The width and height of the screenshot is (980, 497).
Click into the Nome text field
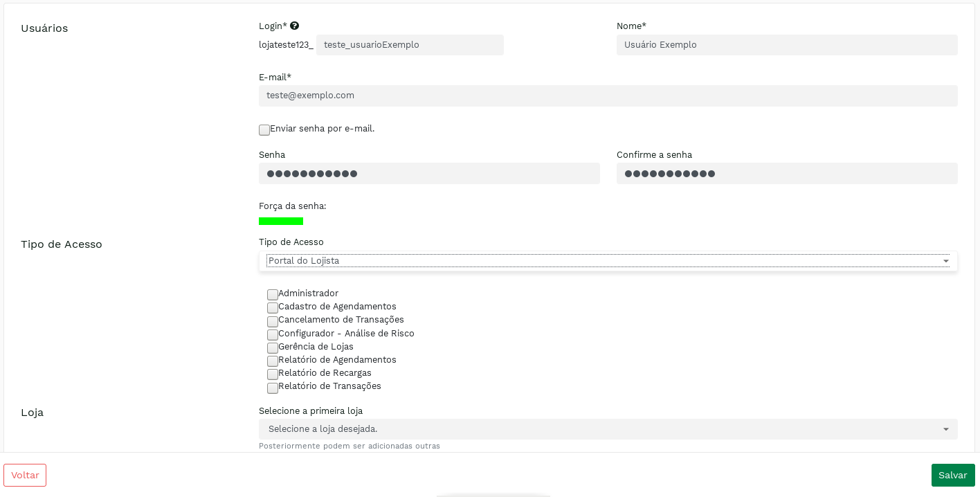coord(787,45)
